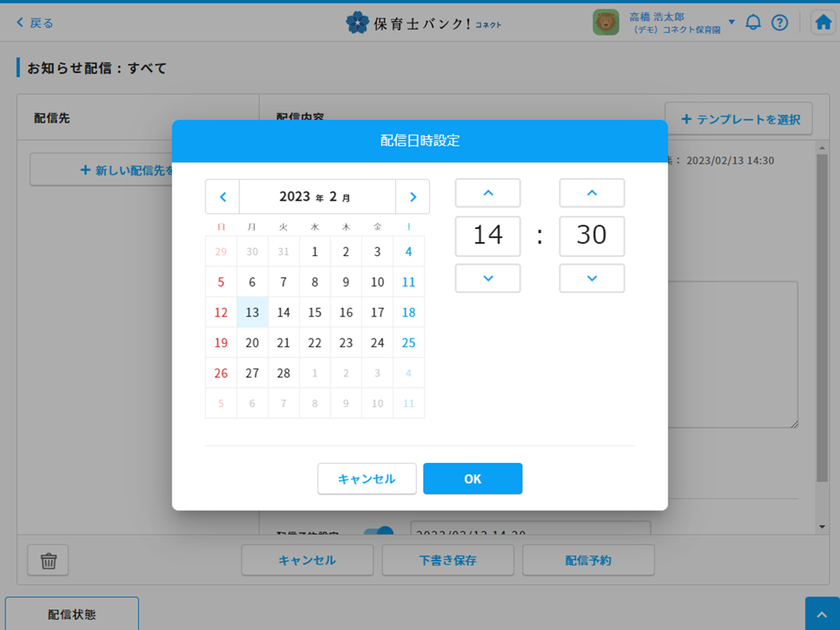The height and width of the screenshot is (630, 840).
Task: Select February 14 in the calendar
Action: (283, 313)
